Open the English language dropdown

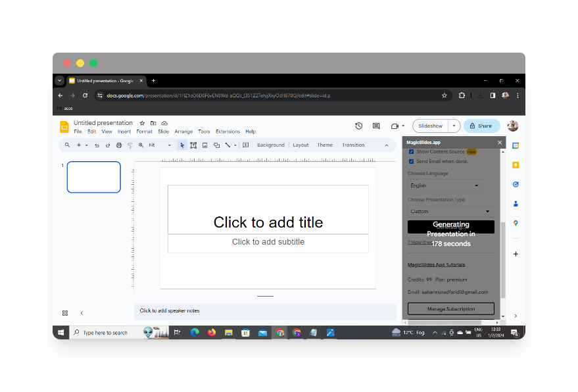tap(445, 185)
